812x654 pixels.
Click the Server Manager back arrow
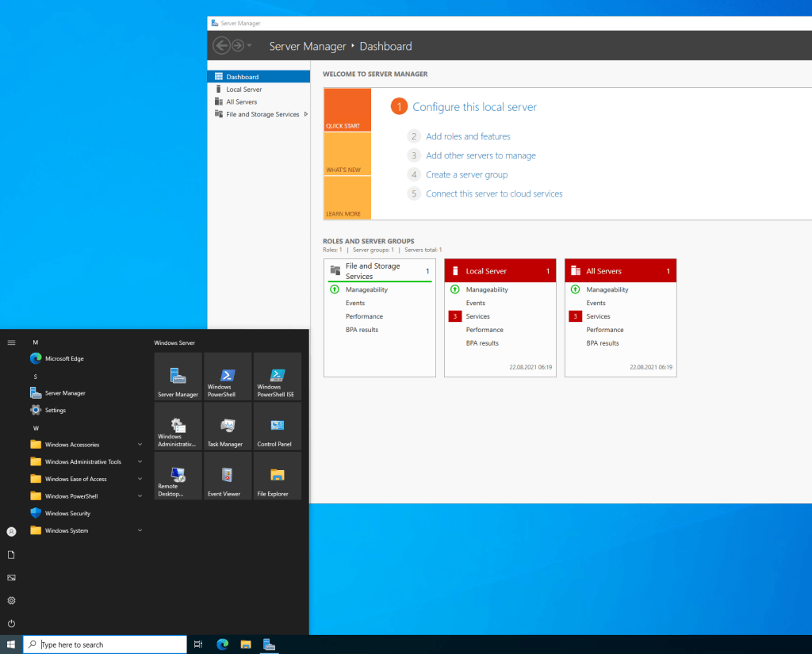click(x=222, y=45)
